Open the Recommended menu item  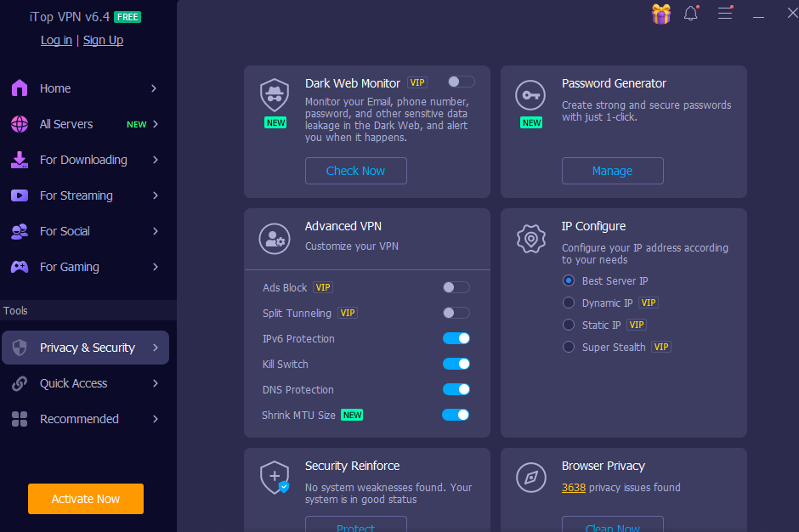coord(85,419)
